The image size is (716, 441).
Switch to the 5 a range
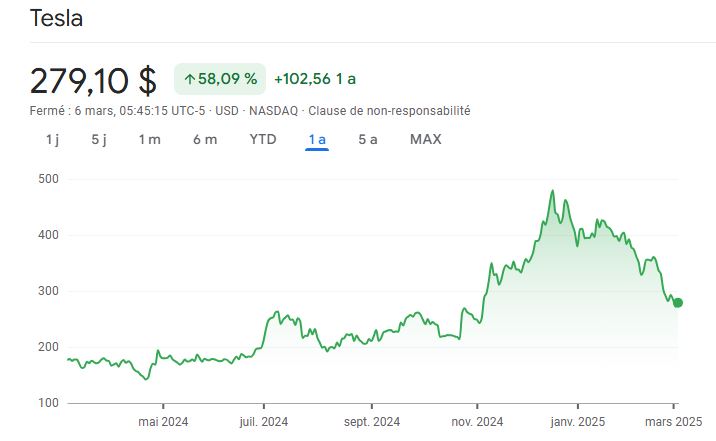tap(368, 139)
